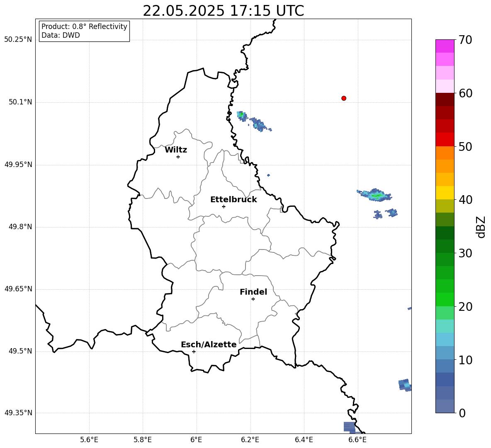Viewport: 491px width, 448px height.
Task: Click the 49.5°N latitude label
Action: [x=20, y=351]
